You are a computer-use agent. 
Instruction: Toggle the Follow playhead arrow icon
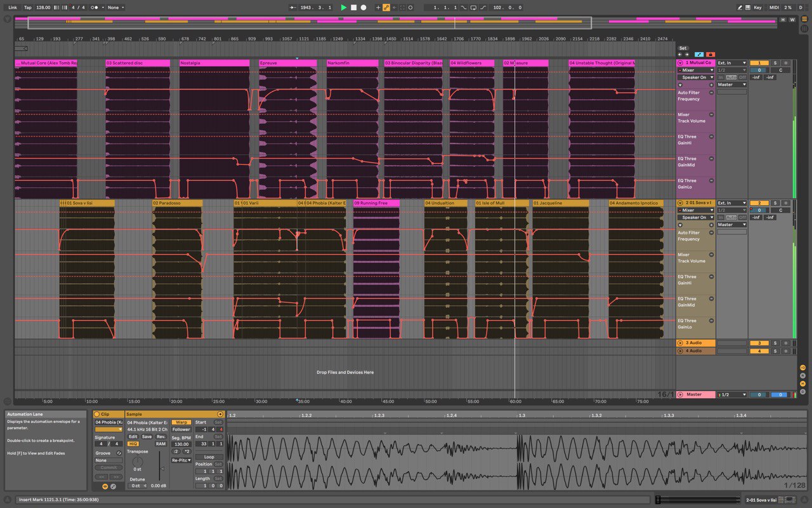point(292,8)
